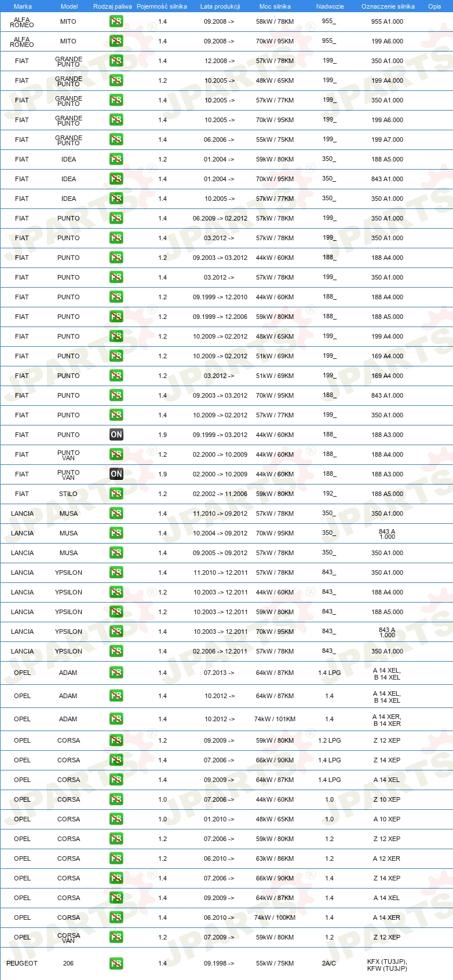This screenshot has height=980, width=453.
Task: Click petrol icon for Opel Adam 74kW / 101KM
Action: coord(116,719)
